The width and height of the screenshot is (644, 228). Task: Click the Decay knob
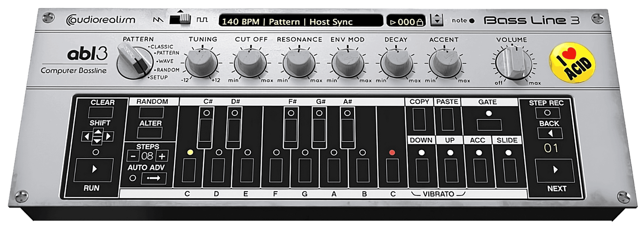pos(396,63)
